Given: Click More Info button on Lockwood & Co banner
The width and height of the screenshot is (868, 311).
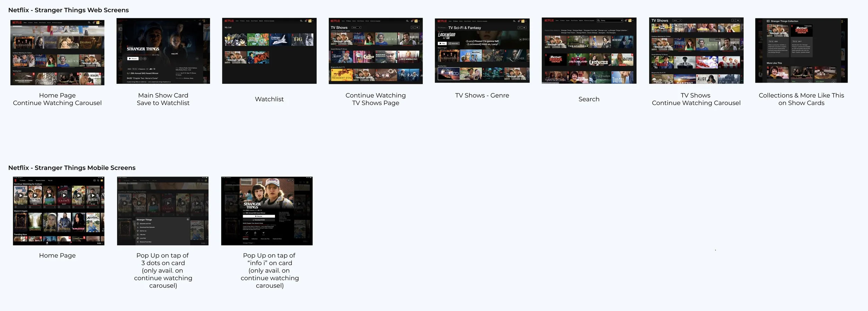Looking at the screenshot, I should pos(454,43).
